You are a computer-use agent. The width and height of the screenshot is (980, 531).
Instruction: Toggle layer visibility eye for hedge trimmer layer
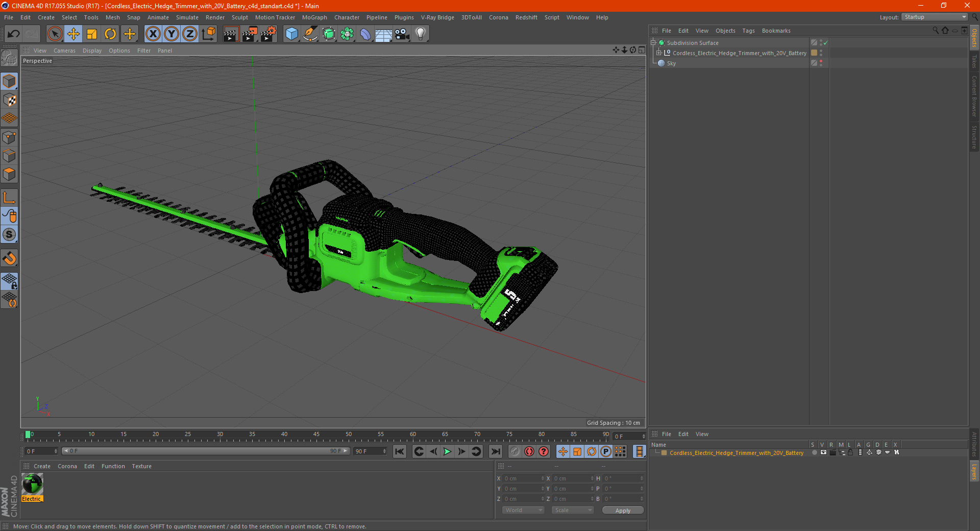(823, 452)
